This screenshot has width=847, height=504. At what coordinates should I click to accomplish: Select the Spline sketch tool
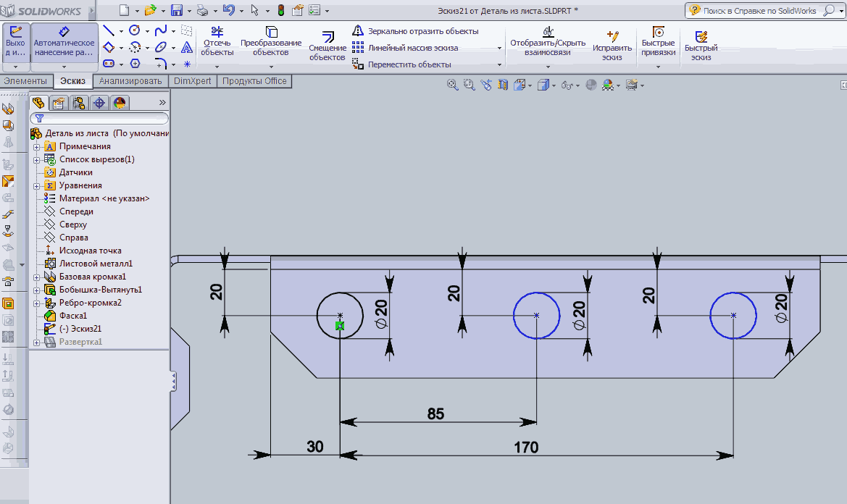(x=160, y=30)
